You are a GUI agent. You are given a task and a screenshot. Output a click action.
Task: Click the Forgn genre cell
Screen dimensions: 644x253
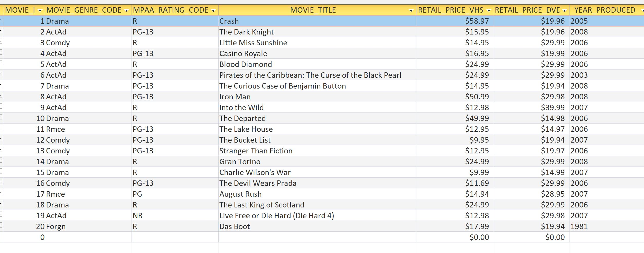click(x=88, y=226)
